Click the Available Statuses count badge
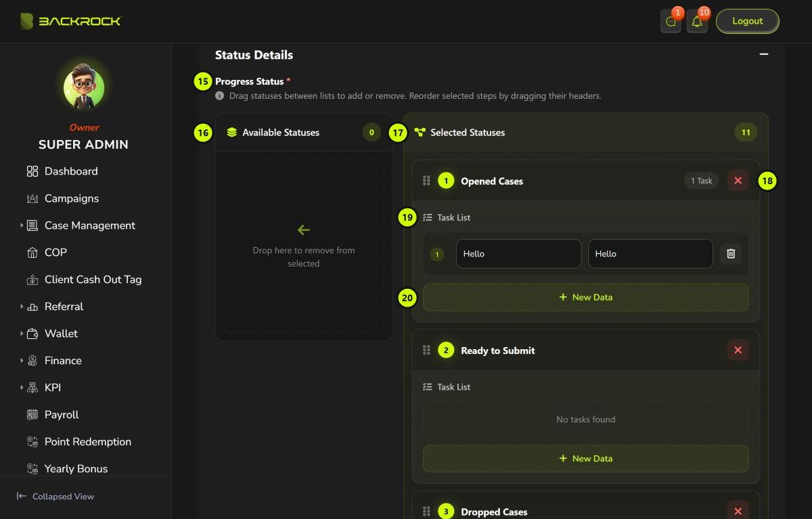This screenshot has width=812, height=519. pos(371,133)
